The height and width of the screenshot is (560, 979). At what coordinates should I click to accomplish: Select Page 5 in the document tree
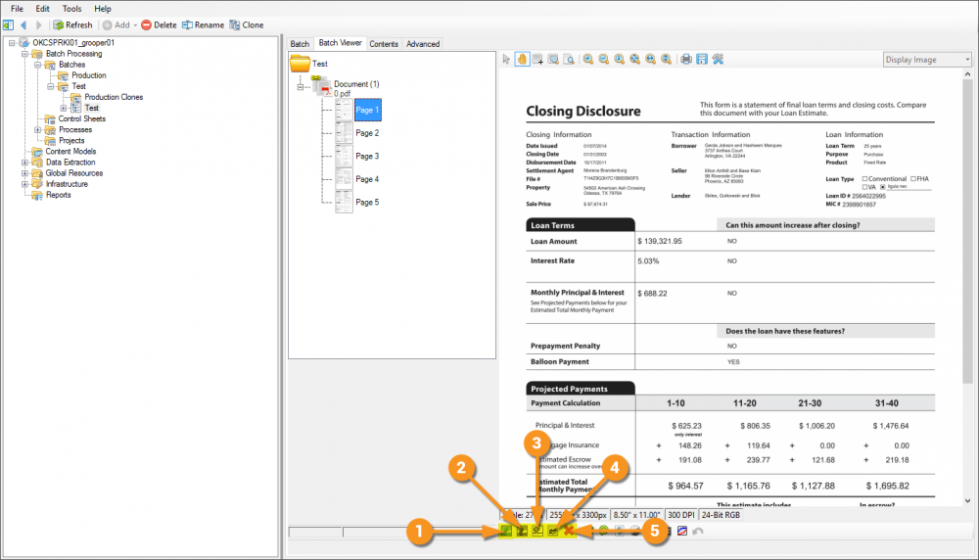[367, 203]
